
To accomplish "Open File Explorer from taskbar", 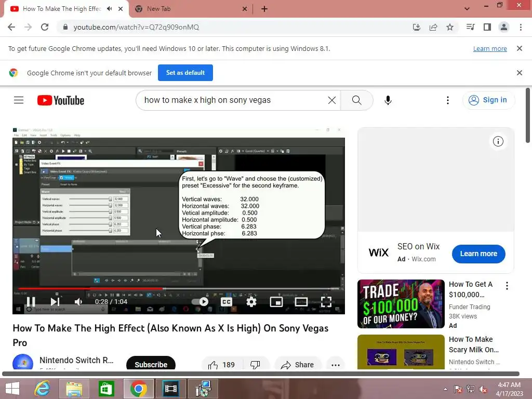I will point(74,389).
